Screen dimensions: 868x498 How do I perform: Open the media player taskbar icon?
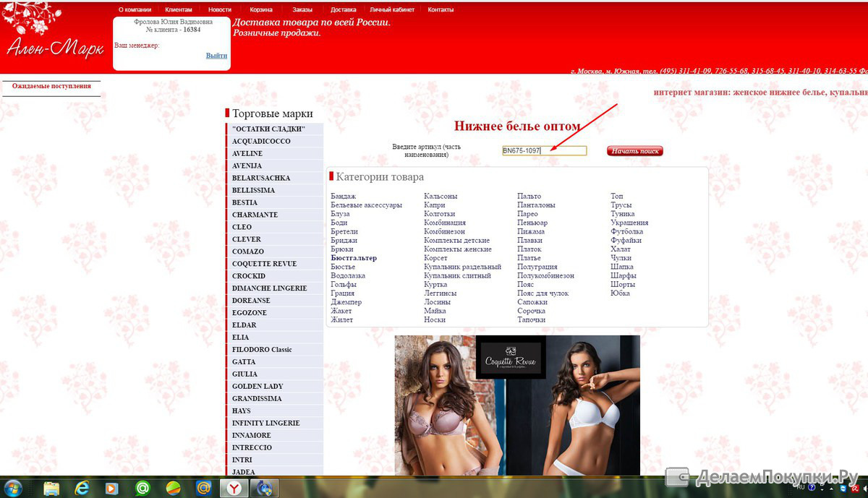click(112, 488)
